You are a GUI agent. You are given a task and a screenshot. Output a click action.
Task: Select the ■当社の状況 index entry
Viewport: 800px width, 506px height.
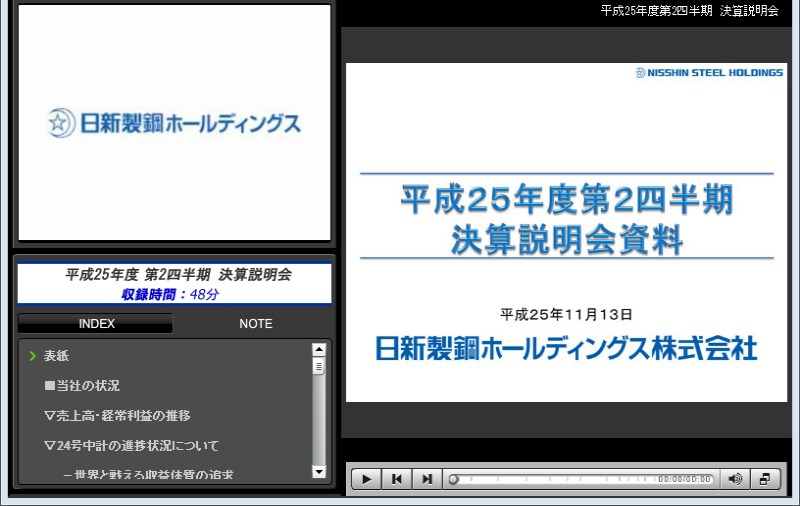[82, 386]
